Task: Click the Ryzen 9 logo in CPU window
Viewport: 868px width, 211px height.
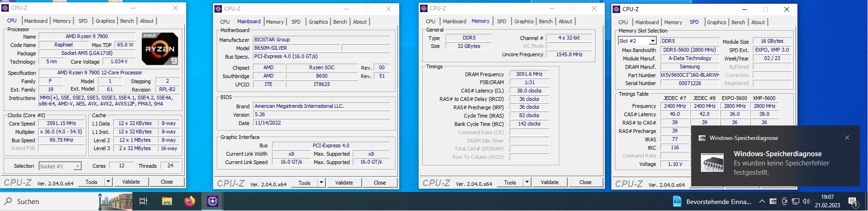Action: point(159,48)
